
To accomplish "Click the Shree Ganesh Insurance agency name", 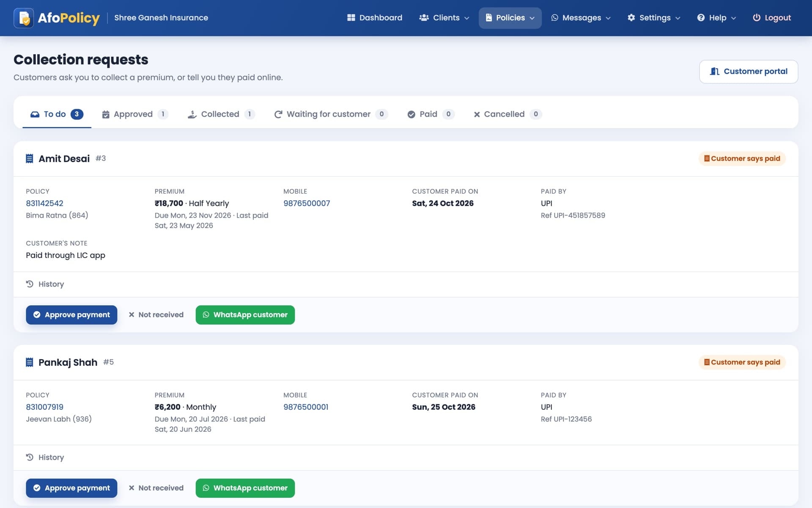I will coord(161,18).
